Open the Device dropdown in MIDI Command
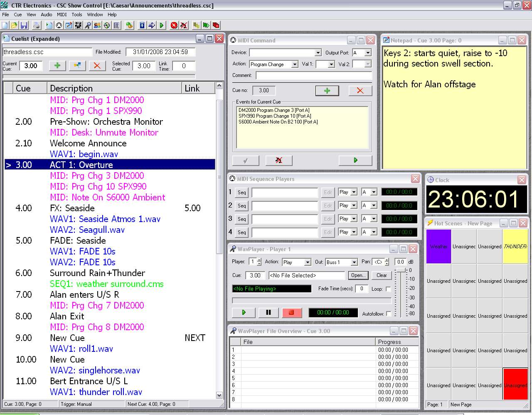532x415 pixels. [318, 53]
